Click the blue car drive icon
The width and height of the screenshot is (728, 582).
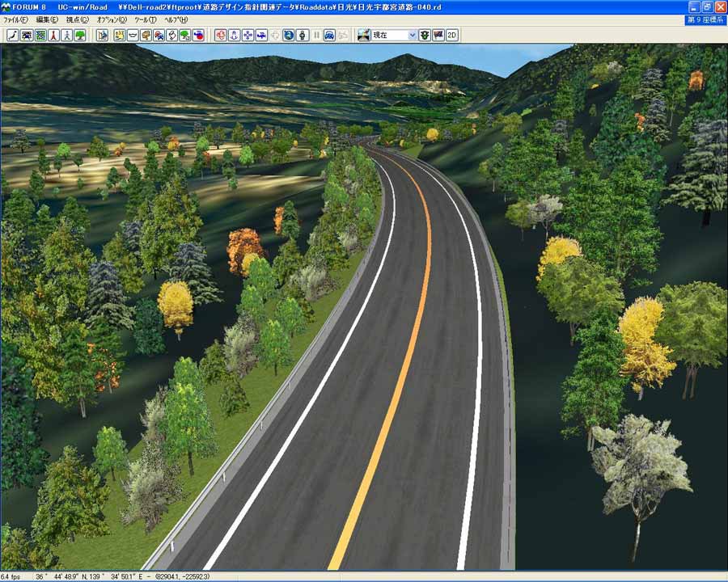pyautogui.click(x=329, y=36)
